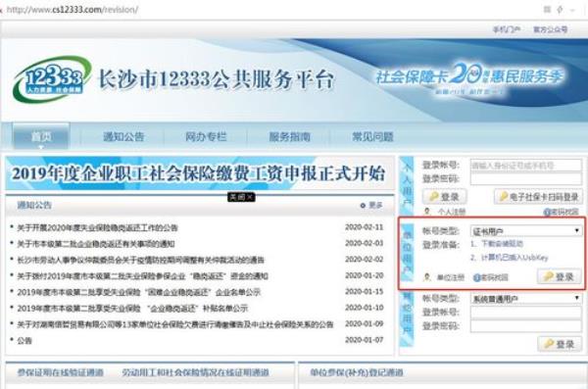Screen dimensions: 588x389
Task: Click the 单位注册 person icon
Action: click(x=426, y=277)
